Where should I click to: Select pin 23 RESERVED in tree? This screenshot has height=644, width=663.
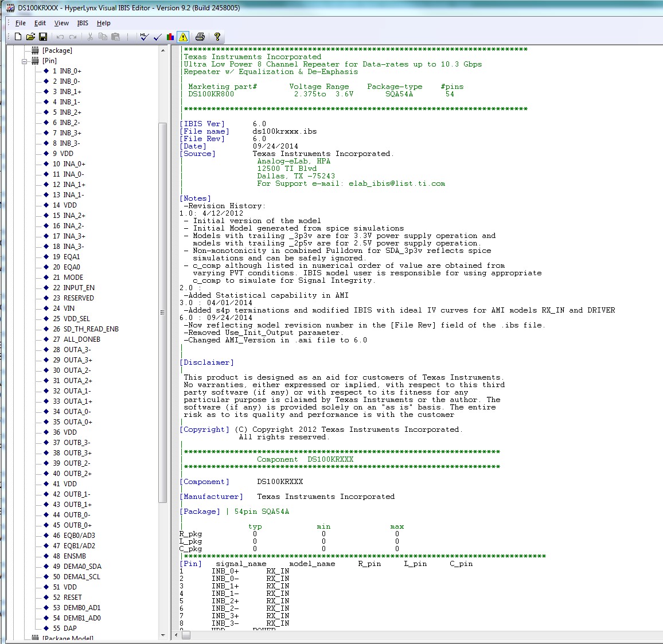(73, 298)
